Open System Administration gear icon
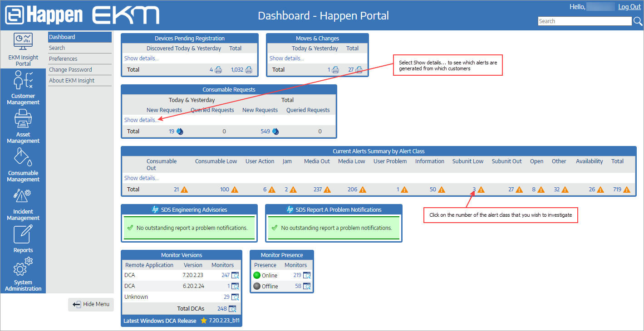This screenshot has height=331, width=644. point(23,267)
